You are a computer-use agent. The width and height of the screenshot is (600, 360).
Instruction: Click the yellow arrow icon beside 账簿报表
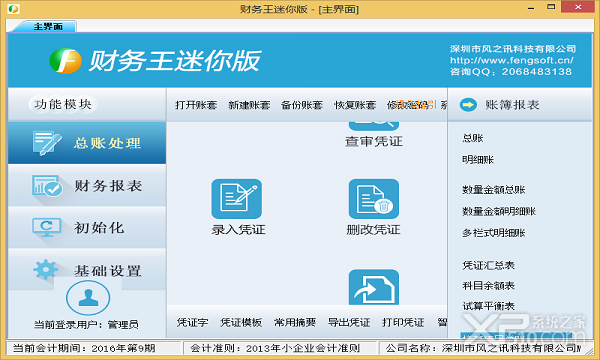[x=468, y=104]
